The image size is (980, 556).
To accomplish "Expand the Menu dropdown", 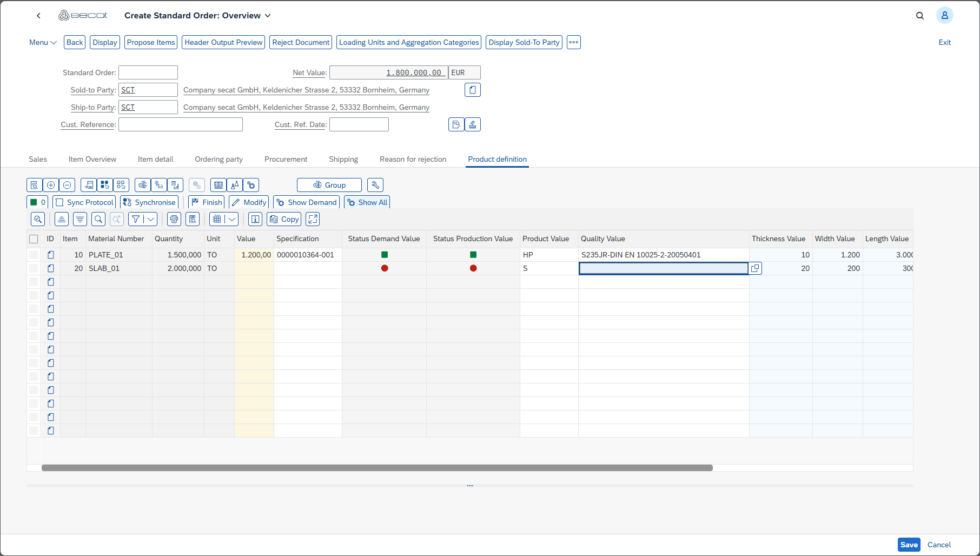I will coord(43,42).
